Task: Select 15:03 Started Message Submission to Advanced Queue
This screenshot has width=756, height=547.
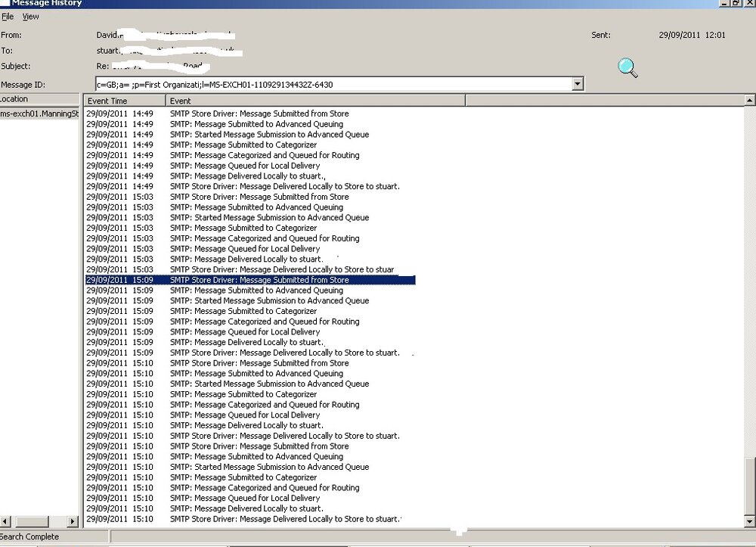Action: pos(228,218)
